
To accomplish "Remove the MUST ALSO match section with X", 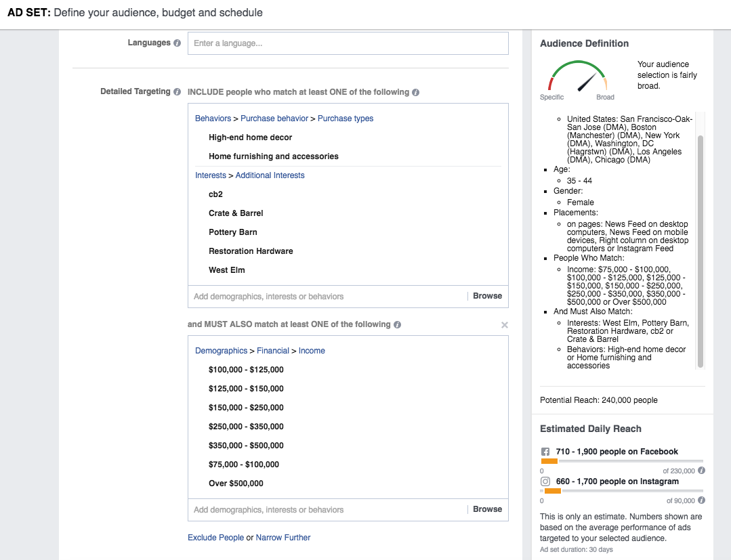I will [x=504, y=325].
